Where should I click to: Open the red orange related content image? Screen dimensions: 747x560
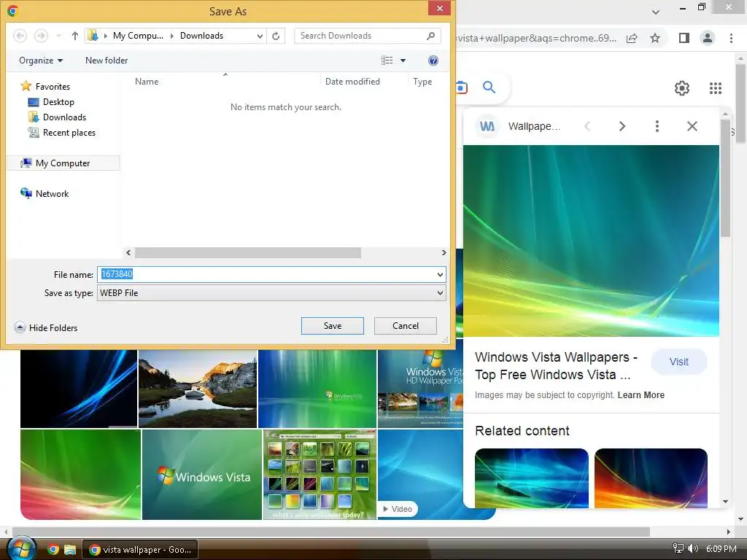coord(651,478)
